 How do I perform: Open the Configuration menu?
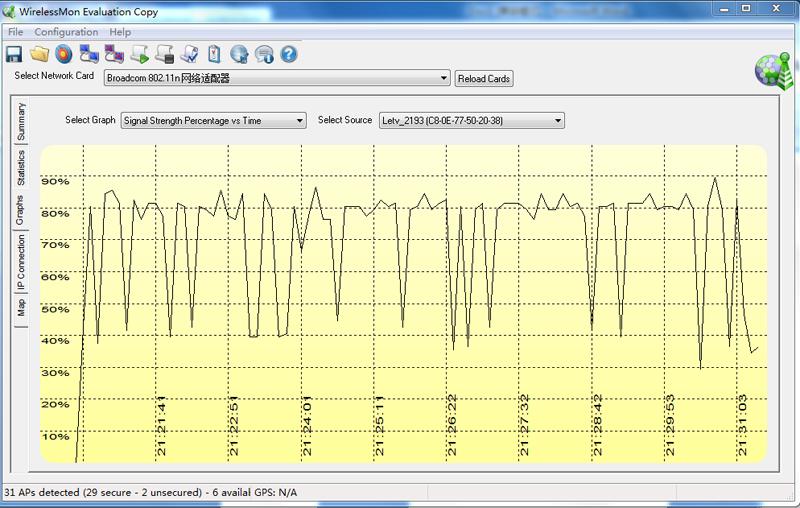click(x=66, y=32)
